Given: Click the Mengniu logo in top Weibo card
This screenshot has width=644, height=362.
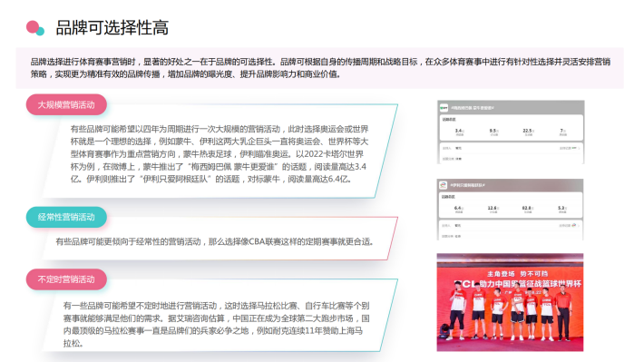Looking at the screenshot, I should (444, 108).
